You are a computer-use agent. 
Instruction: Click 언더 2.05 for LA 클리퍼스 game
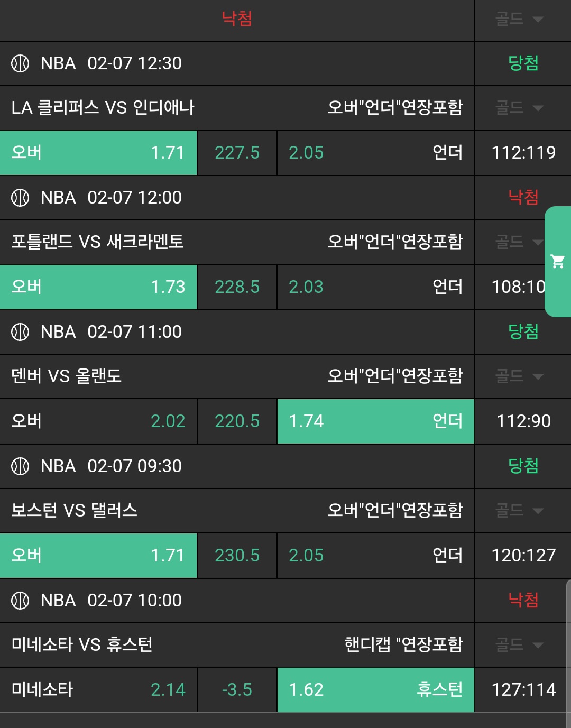pyautogui.click(x=375, y=153)
